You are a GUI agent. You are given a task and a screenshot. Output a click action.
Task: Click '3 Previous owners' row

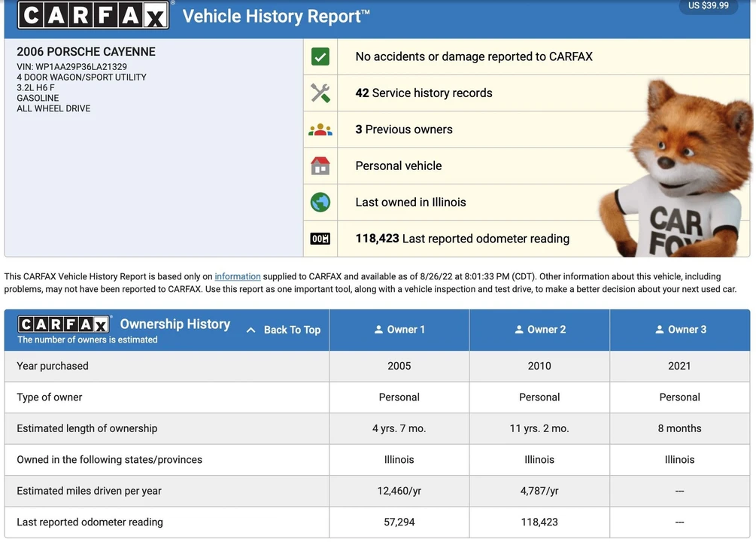(527, 129)
